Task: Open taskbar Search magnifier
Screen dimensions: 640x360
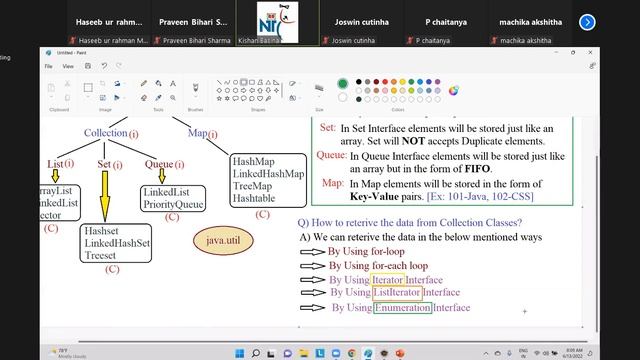Action: (x=256, y=353)
